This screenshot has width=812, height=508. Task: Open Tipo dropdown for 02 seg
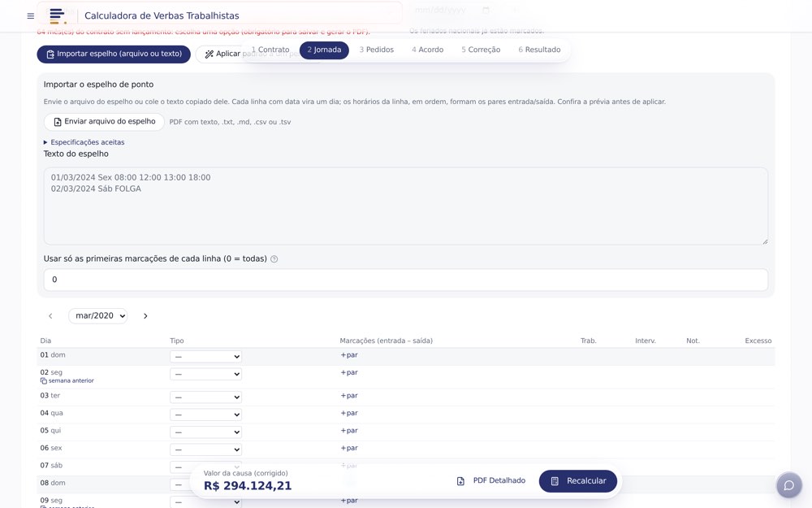(x=205, y=374)
